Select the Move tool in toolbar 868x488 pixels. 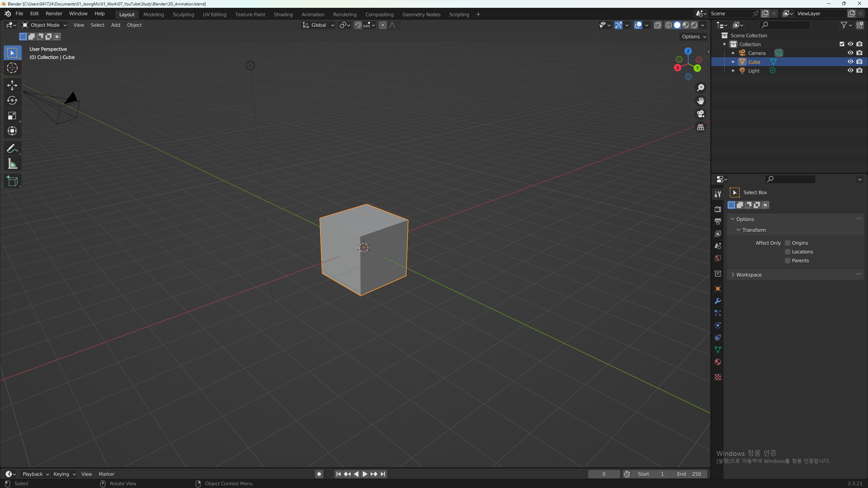[12, 85]
